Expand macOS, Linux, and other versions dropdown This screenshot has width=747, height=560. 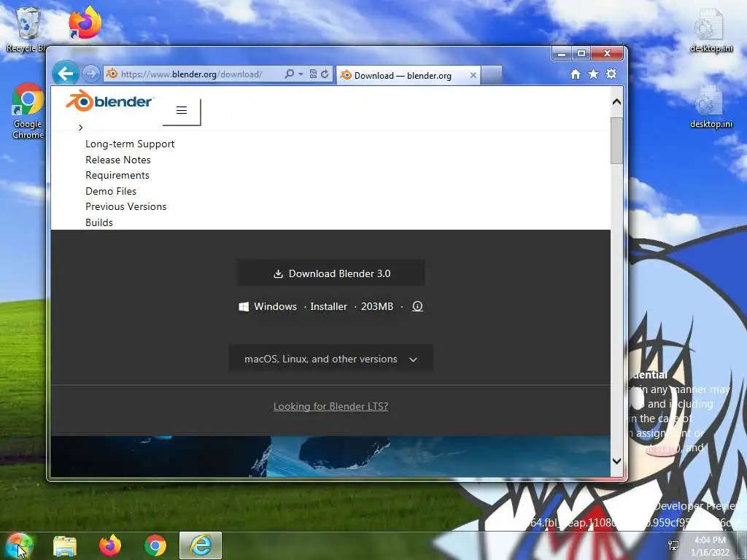(330, 359)
